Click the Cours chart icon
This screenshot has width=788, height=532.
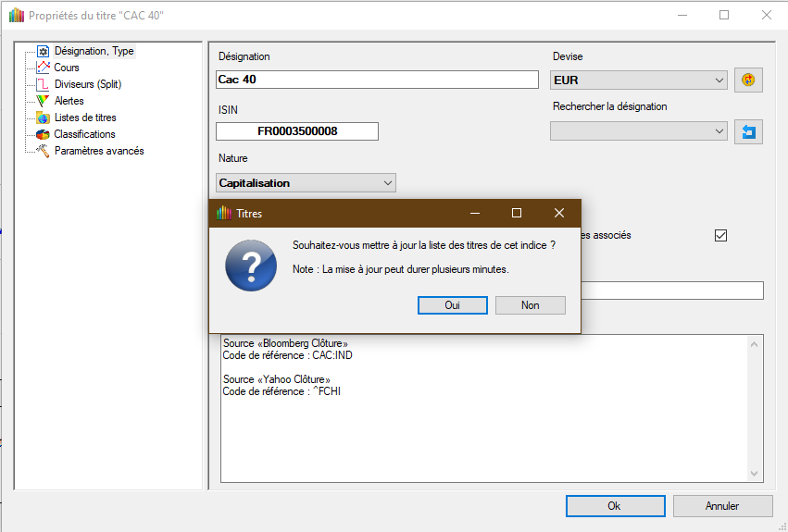coord(44,68)
